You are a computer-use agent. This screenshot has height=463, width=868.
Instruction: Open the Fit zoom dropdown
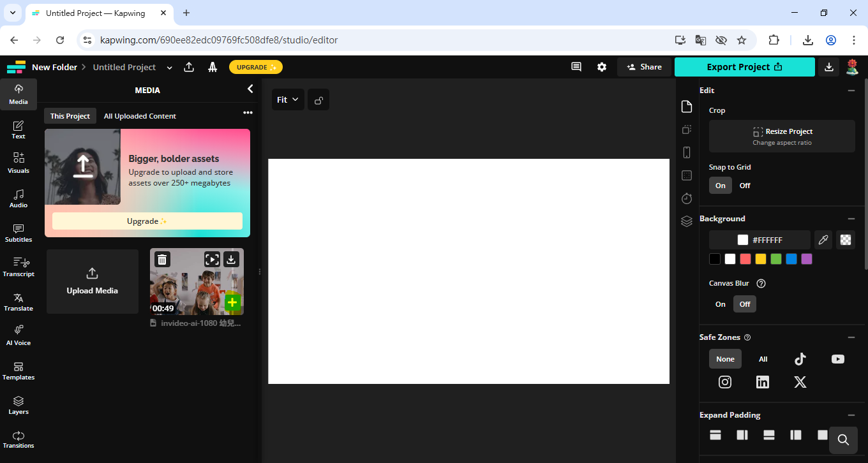point(288,99)
